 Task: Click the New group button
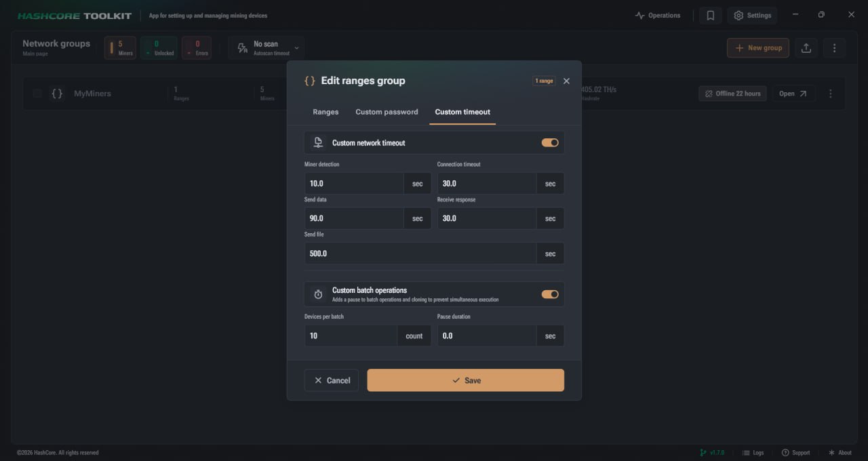coord(758,48)
